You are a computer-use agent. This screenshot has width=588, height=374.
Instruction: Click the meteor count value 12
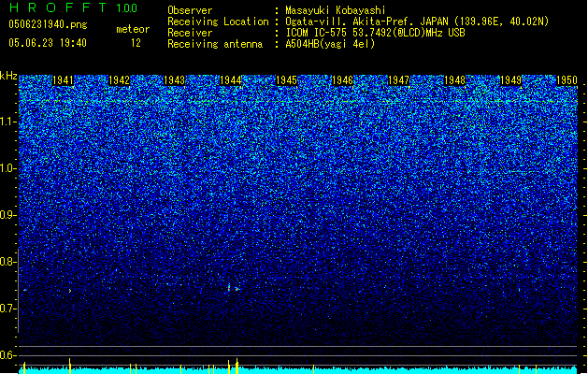point(136,43)
